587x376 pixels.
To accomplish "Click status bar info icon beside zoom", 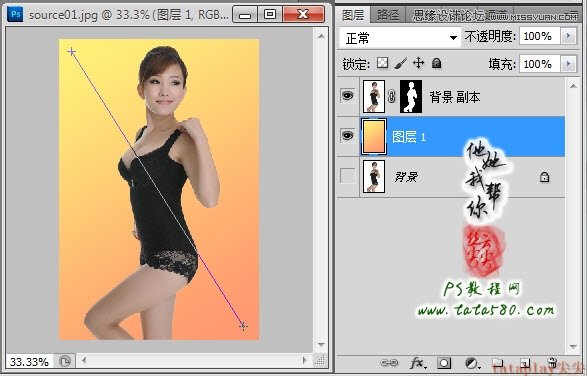I will pos(65,361).
